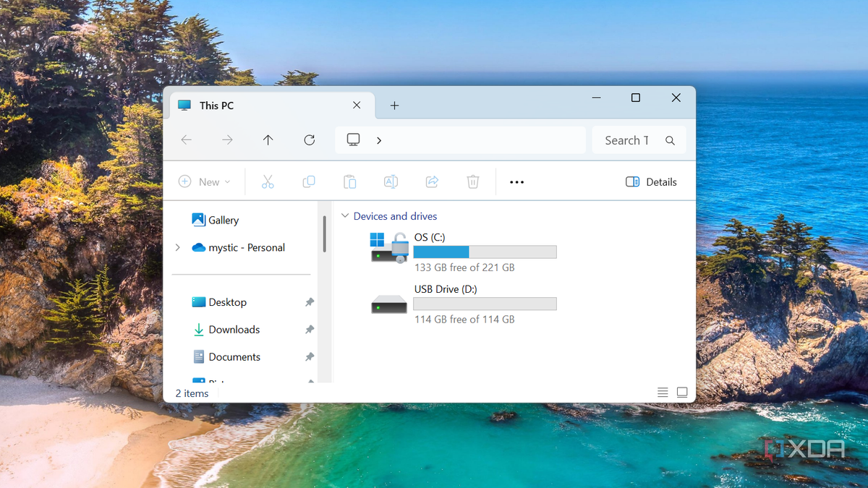
Task: Minimize the File Explorer window
Action: tap(596, 98)
